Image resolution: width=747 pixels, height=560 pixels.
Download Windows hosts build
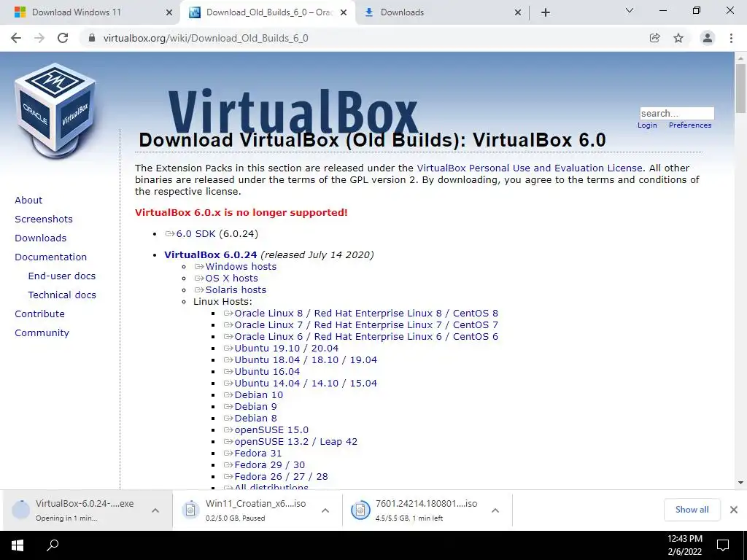point(236,267)
